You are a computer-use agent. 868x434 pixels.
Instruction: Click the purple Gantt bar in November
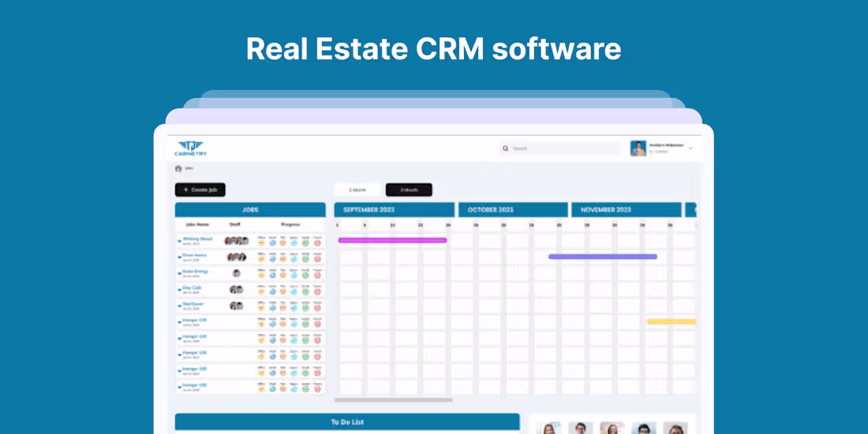point(603,256)
